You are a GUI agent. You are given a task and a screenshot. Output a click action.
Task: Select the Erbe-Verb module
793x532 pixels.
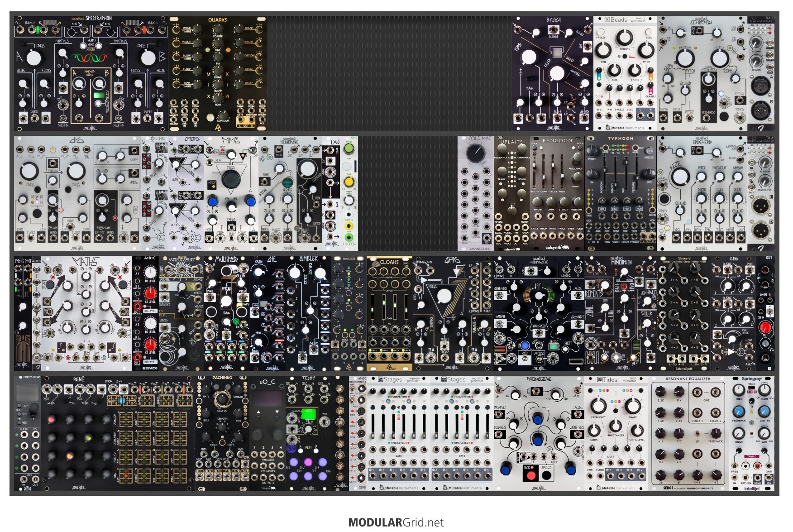coord(702,194)
